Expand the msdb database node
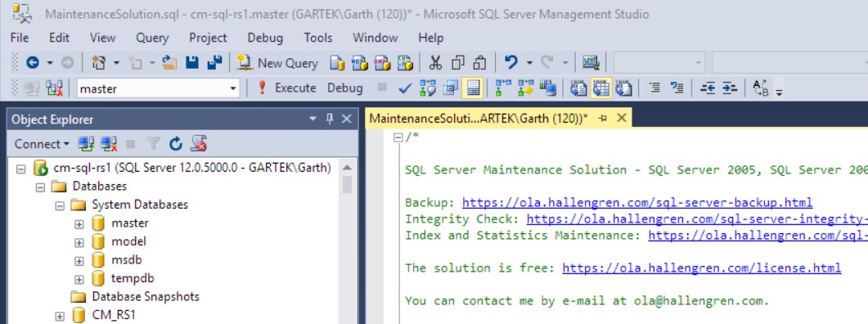This screenshot has width=868, height=324. 79,260
